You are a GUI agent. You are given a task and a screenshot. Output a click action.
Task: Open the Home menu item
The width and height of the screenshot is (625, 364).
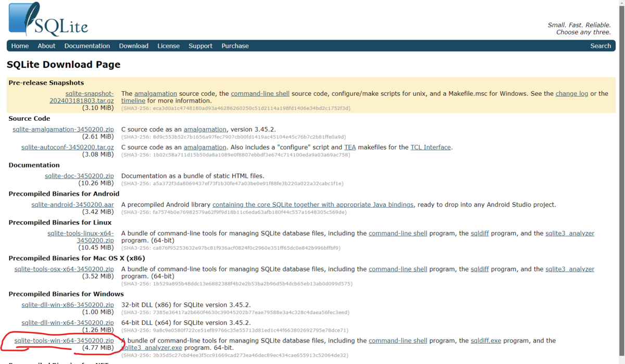[x=20, y=46]
